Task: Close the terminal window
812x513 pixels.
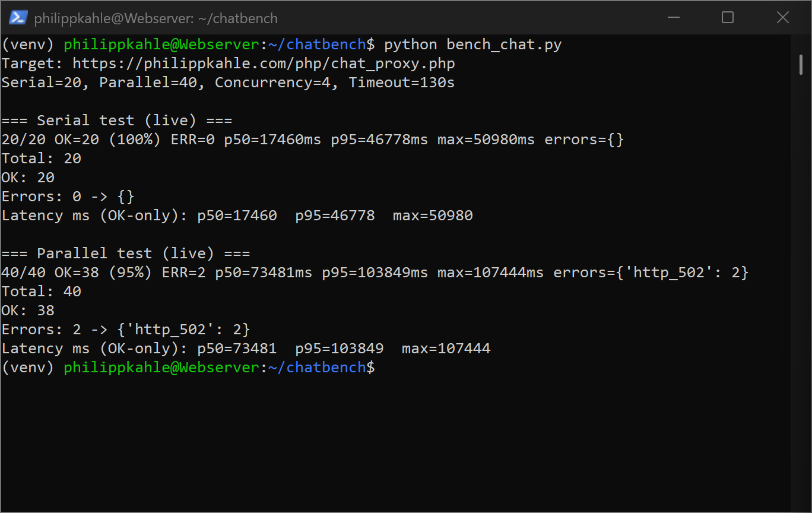Action: 782,18
